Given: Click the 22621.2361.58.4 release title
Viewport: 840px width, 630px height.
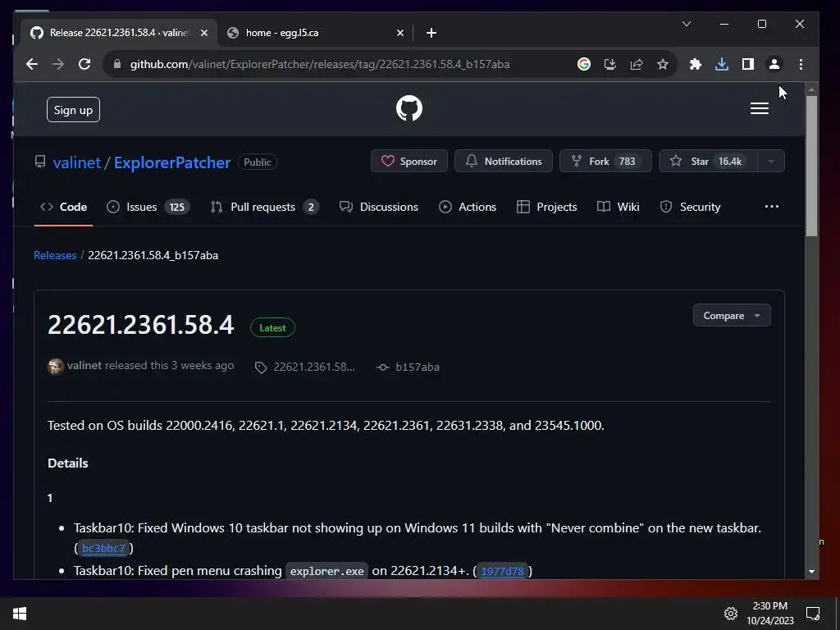Looking at the screenshot, I should [x=141, y=325].
